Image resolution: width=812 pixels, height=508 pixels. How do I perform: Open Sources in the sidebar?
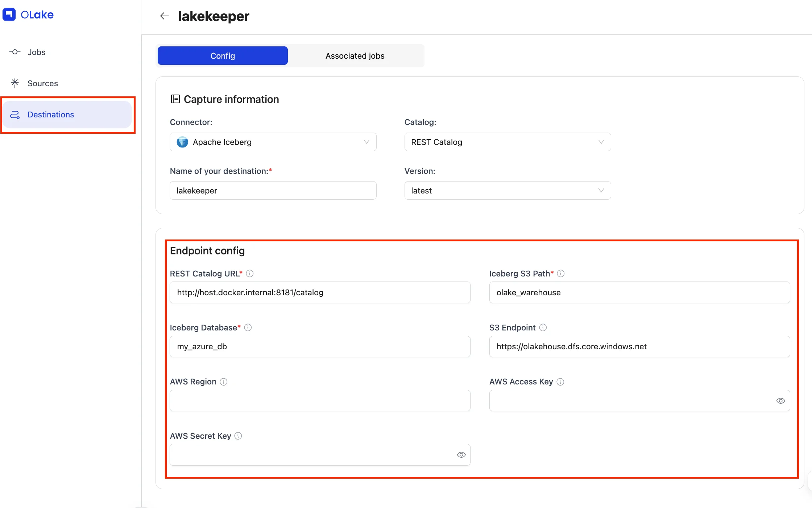42,83
